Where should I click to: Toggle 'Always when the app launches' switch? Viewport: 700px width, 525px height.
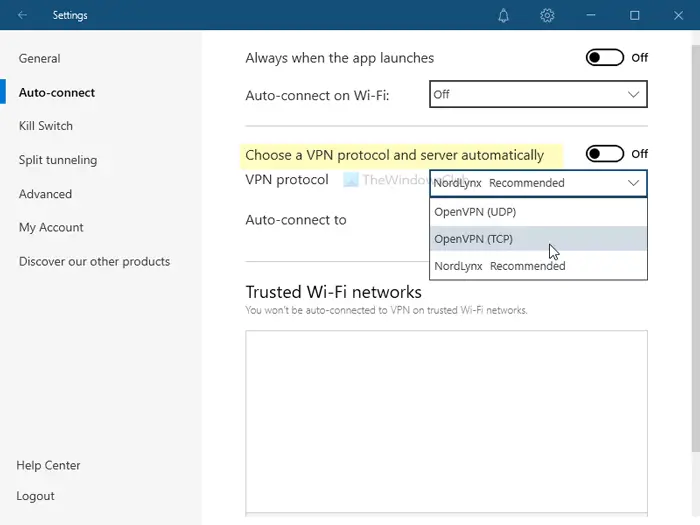click(x=605, y=58)
